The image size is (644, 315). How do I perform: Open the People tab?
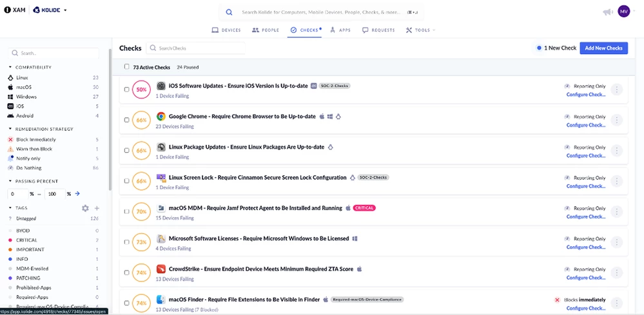[266, 30]
